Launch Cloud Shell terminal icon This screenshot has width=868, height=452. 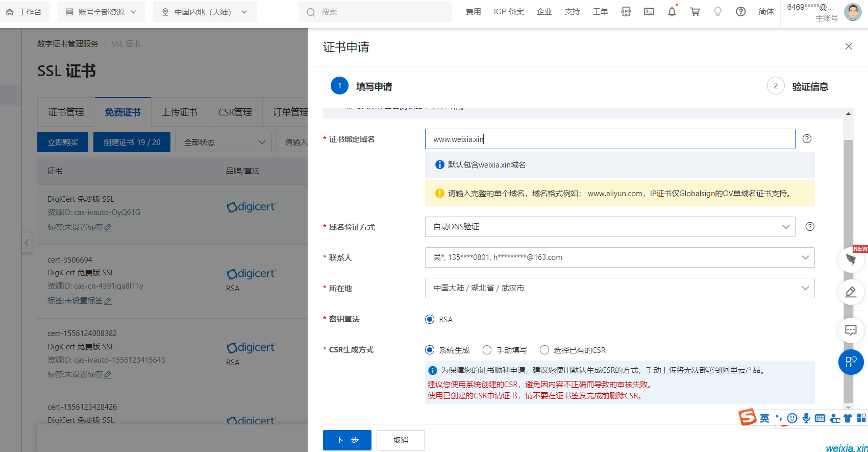click(x=649, y=11)
